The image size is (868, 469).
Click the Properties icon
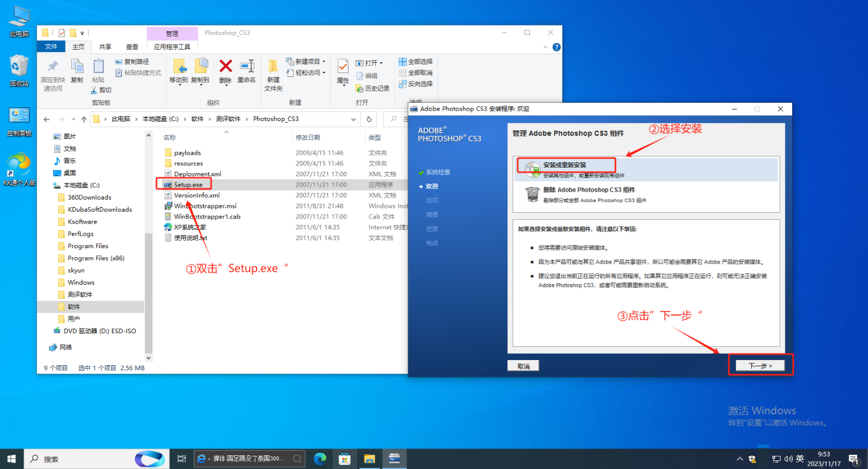click(343, 72)
